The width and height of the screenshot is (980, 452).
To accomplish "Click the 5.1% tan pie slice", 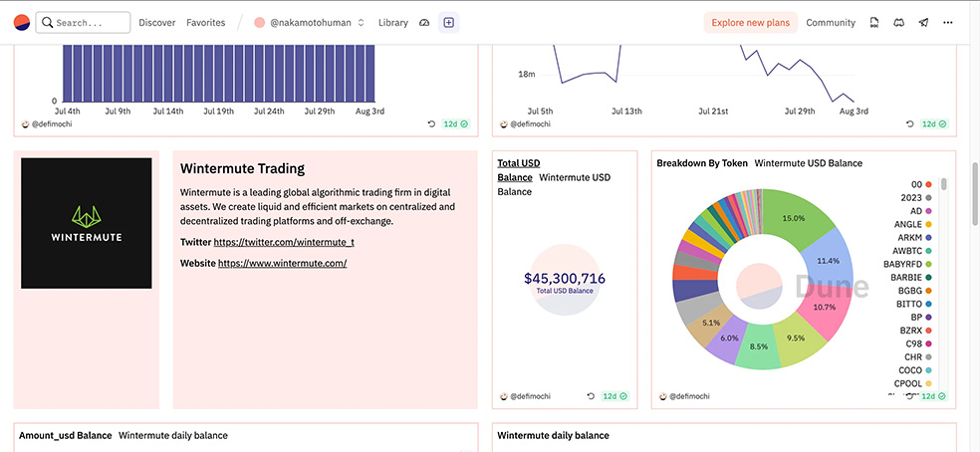I will 709,324.
